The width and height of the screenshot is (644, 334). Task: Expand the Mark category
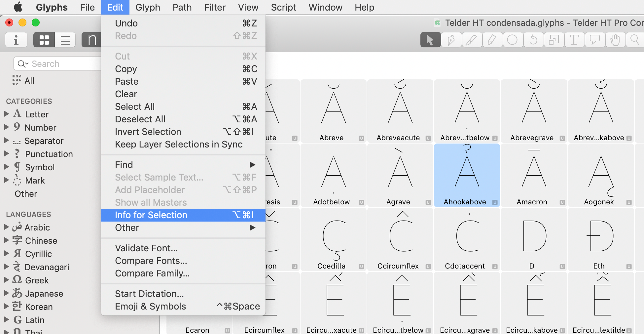click(6, 180)
